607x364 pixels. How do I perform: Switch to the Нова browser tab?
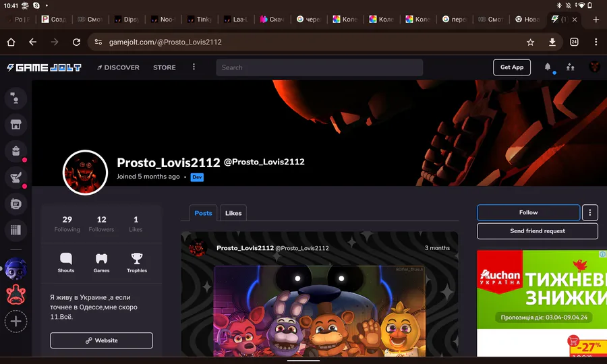click(x=527, y=20)
